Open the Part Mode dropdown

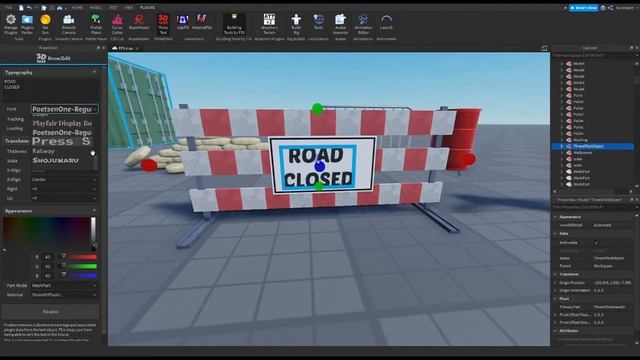[x=64, y=285]
